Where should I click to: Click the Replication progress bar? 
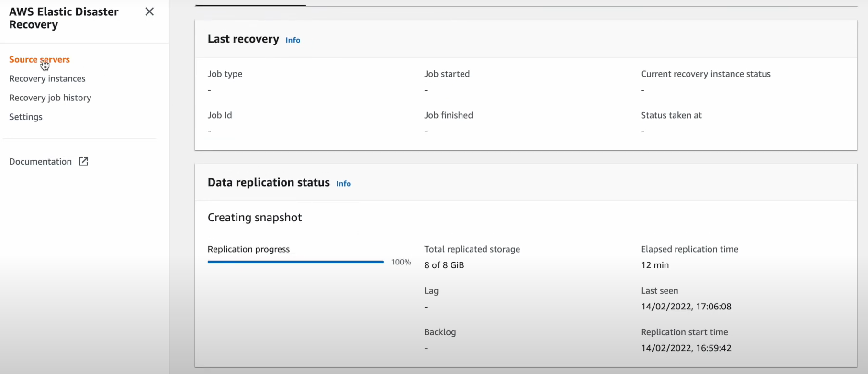pyautogui.click(x=296, y=262)
